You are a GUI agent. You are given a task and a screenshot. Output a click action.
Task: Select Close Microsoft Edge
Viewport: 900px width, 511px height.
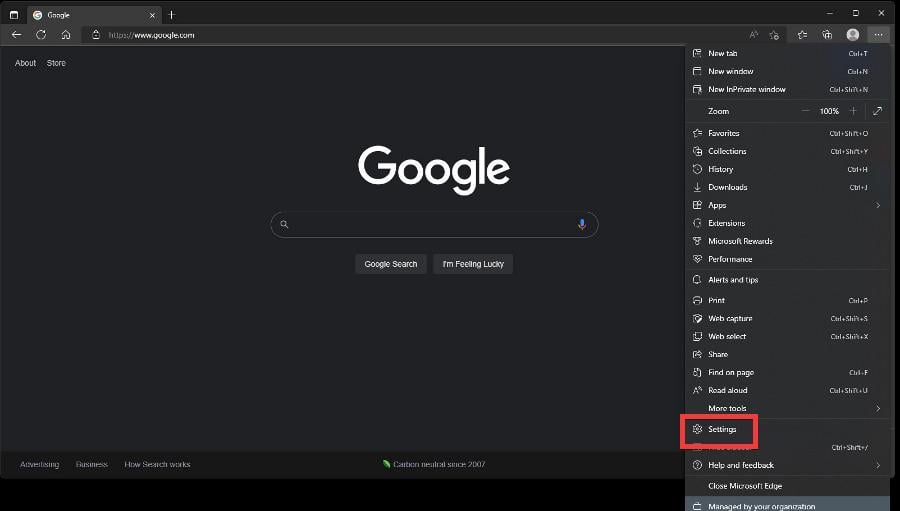pyautogui.click(x=787, y=486)
